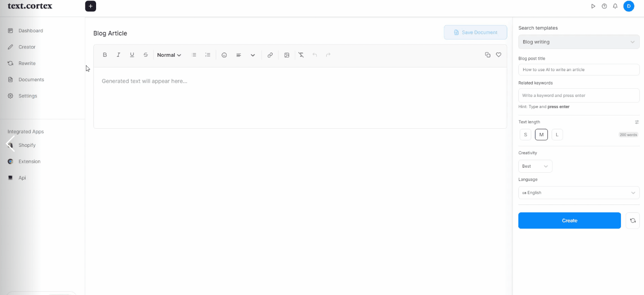
Task: Open Creator in the sidebar
Action: [x=27, y=47]
